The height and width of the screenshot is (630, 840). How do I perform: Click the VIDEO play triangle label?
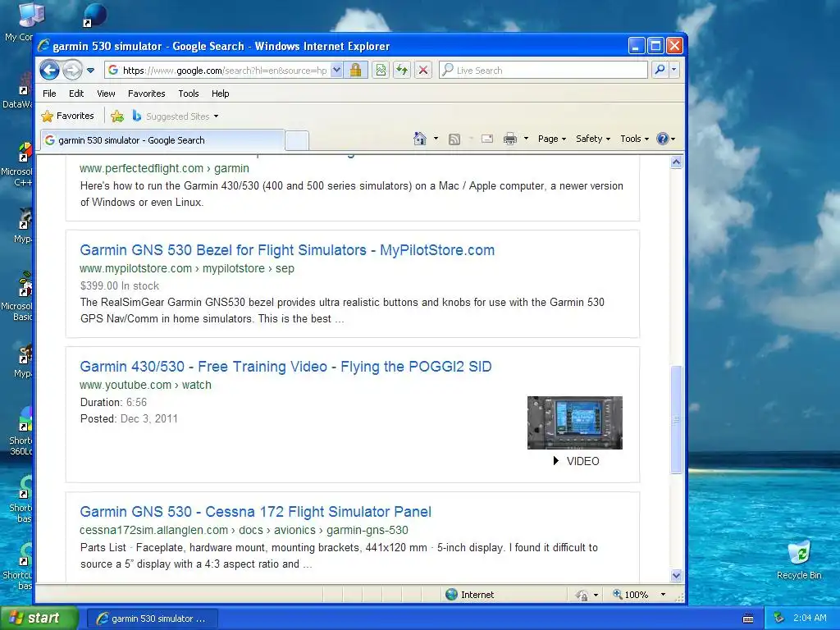pos(576,461)
